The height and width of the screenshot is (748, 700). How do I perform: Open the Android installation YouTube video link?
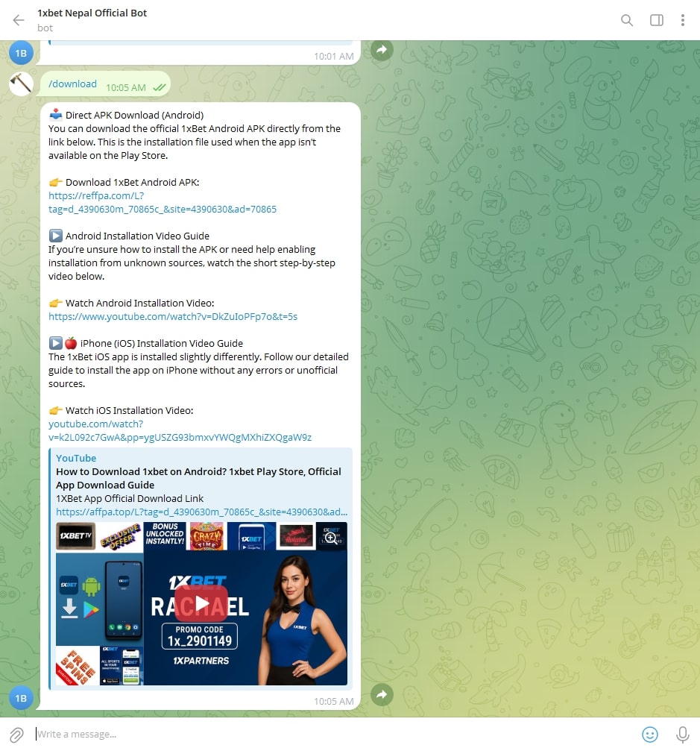pos(173,316)
